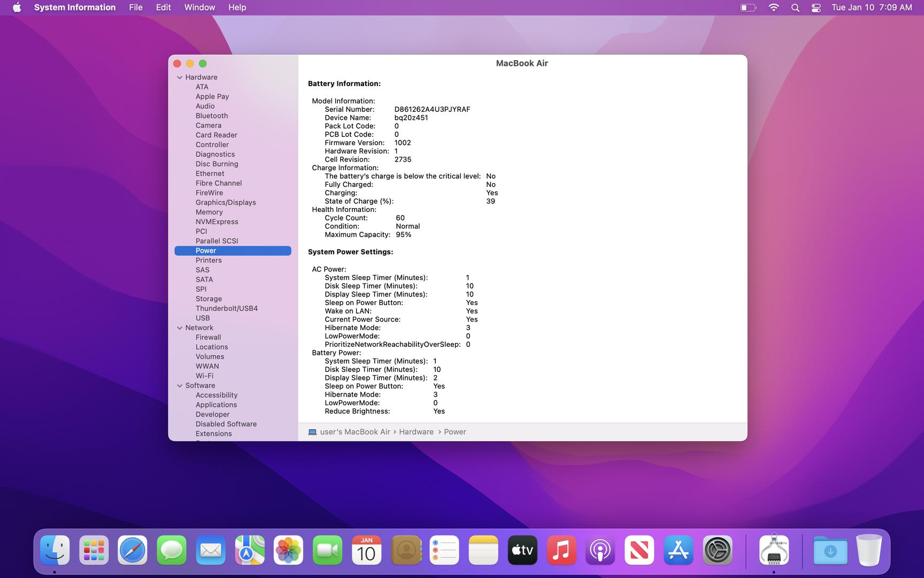Select Thunderbolt/USB4 sidebar item
The width and height of the screenshot is (924, 578).
coord(227,308)
